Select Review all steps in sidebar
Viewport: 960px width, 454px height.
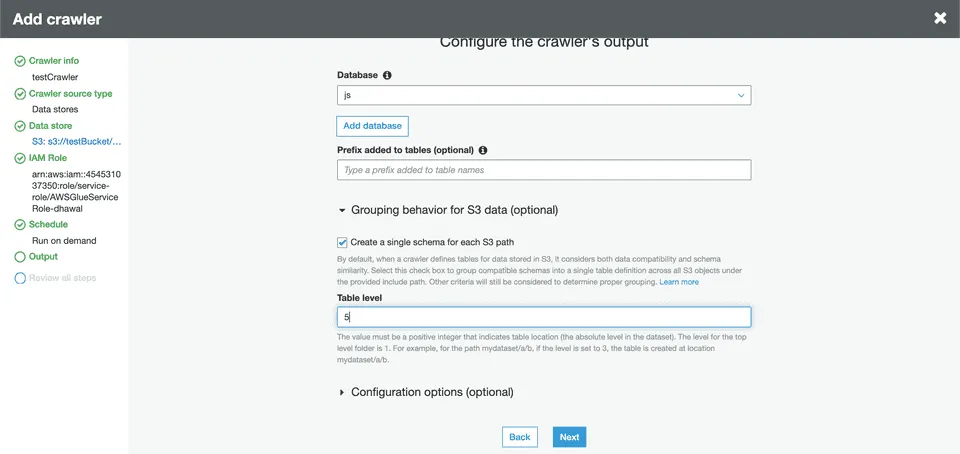pyautogui.click(x=62, y=278)
